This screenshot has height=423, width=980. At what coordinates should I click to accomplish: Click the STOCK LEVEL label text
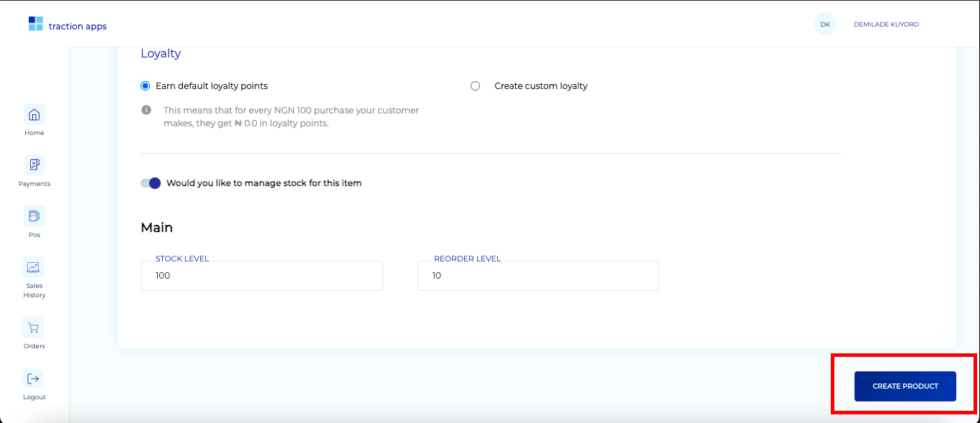[183, 259]
